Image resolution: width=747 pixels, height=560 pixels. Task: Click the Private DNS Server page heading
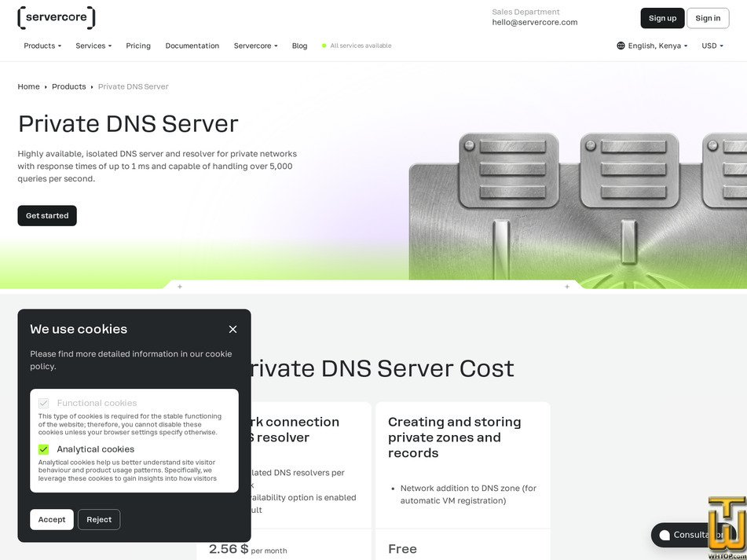tap(128, 124)
